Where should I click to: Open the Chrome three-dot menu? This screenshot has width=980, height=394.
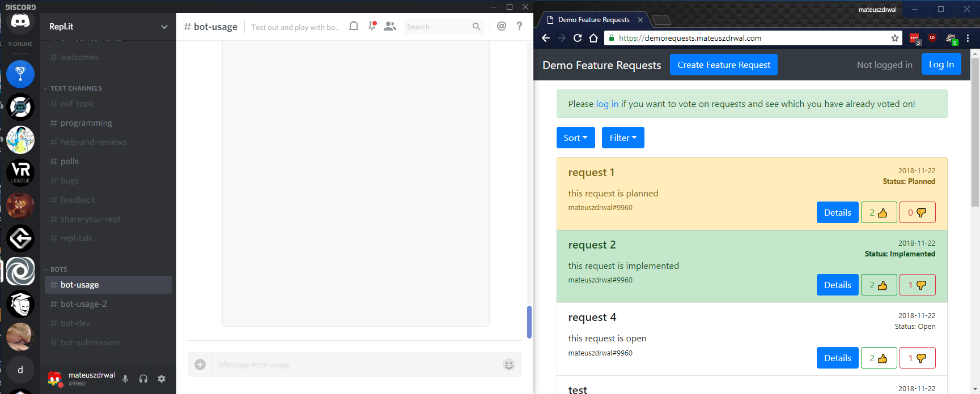[968, 38]
